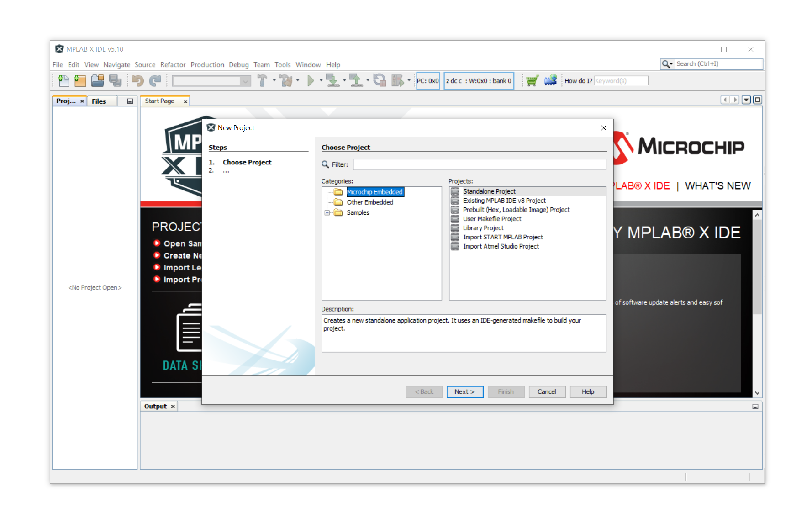Expand the Samples category tree node
Image resolution: width=812 pixels, height=529 pixels.
click(327, 213)
